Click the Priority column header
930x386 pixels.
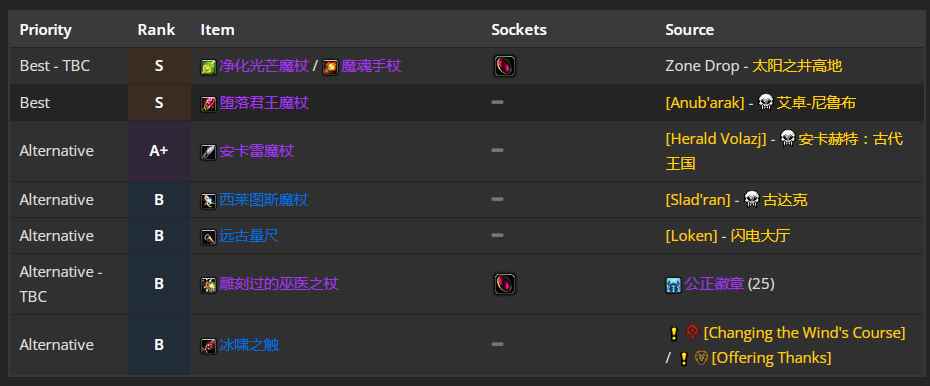coord(46,30)
